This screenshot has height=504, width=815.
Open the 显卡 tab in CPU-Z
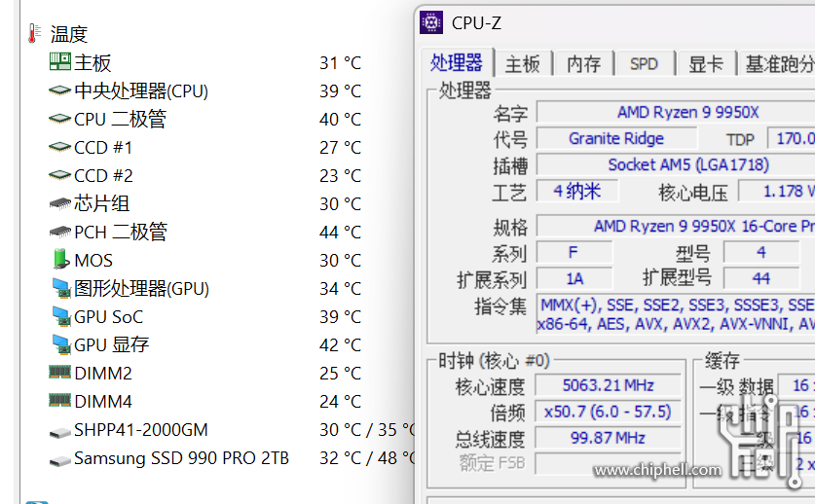point(705,64)
